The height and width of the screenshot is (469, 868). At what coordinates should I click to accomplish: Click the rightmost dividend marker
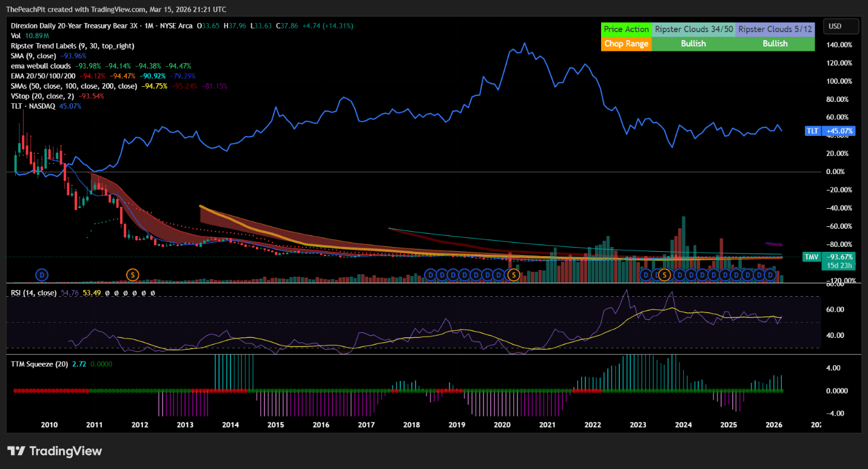pos(770,275)
